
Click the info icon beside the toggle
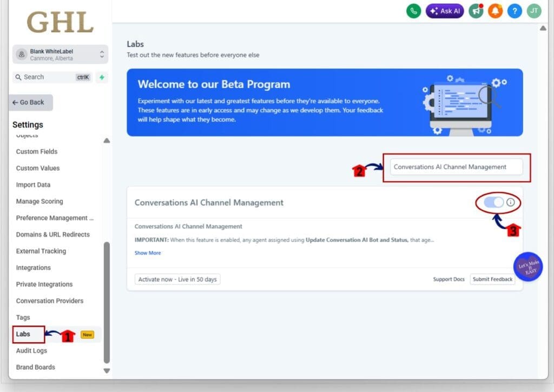tap(510, 202)
